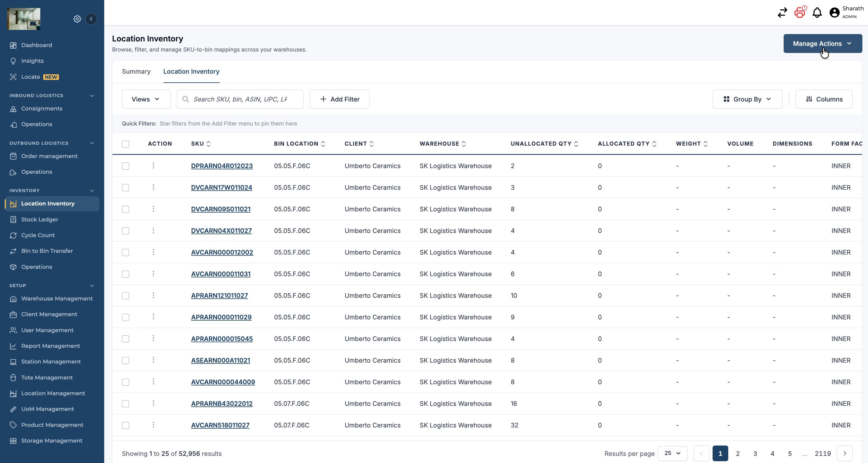Viewport: 868px width, 463px height.
Task: Sort by Unallocated Qty column
Action: [544, 144]
